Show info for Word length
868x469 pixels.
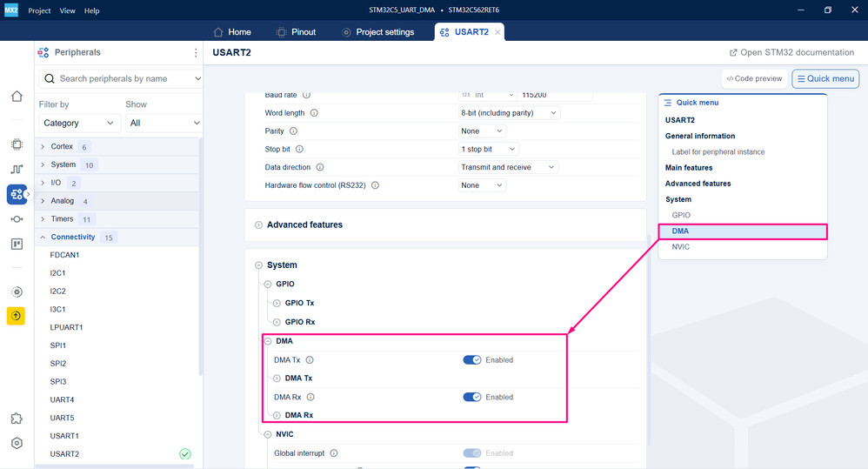pyautogui.click(x=314, y=113)
